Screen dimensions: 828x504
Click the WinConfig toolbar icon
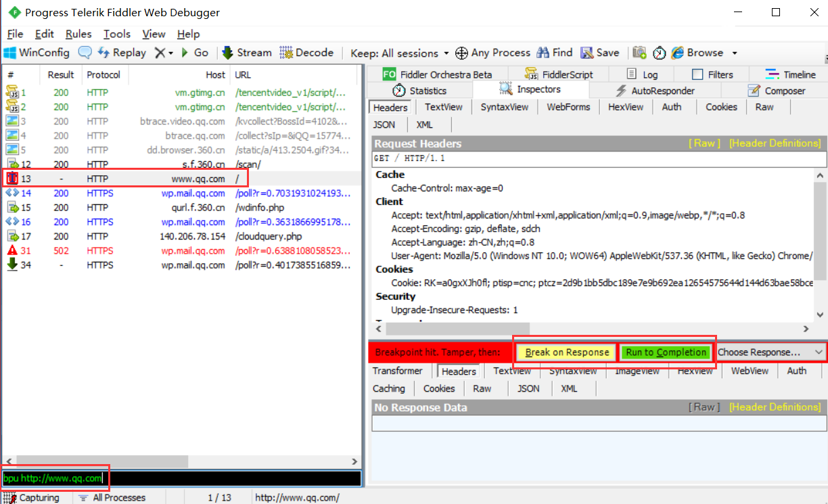coord(10,53)
